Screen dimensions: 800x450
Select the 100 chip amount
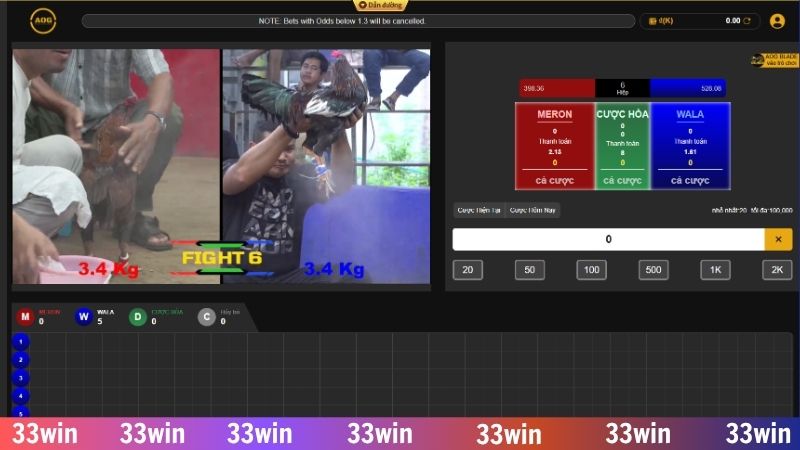point(591,270)
